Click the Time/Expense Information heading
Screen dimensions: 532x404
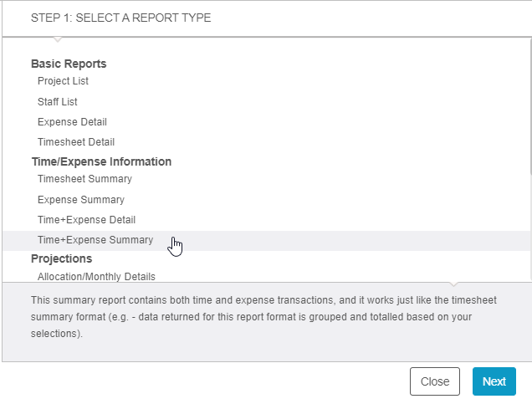click(x=101, y=161)
